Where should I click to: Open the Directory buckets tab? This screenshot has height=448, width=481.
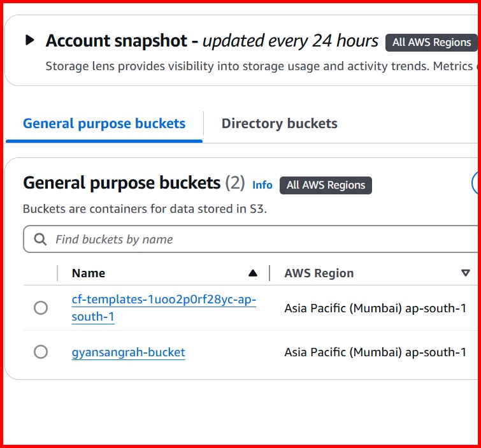coord(279,124)
